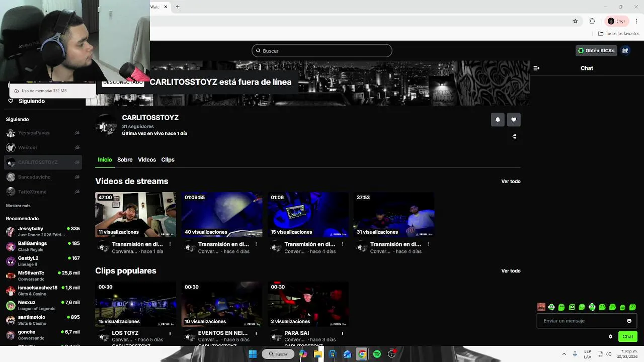Open MrStivenTc recommended channel
The width and height of the screenshot is (644, 362).
43,276
